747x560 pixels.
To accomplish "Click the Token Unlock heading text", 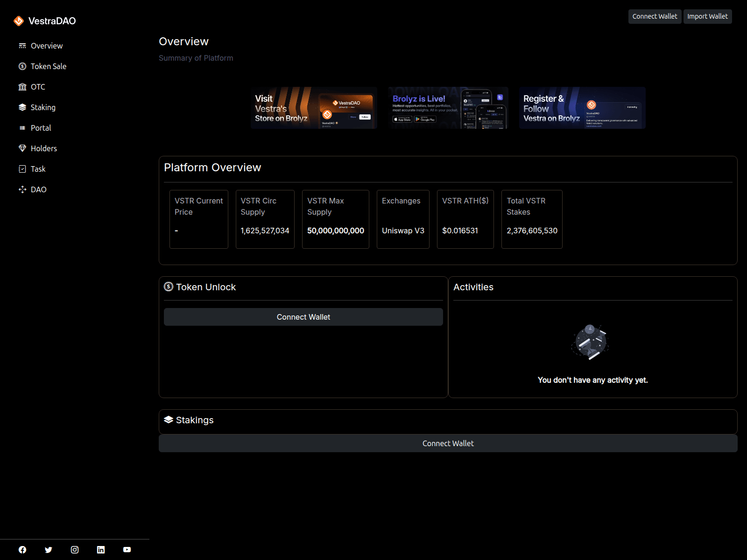I will coord(206,287).
